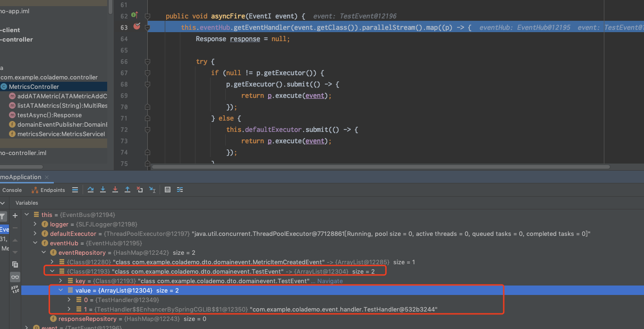Screen dimensions: 644x329
Task: Toggle code folding on line 62
Action: coord(147,16)
